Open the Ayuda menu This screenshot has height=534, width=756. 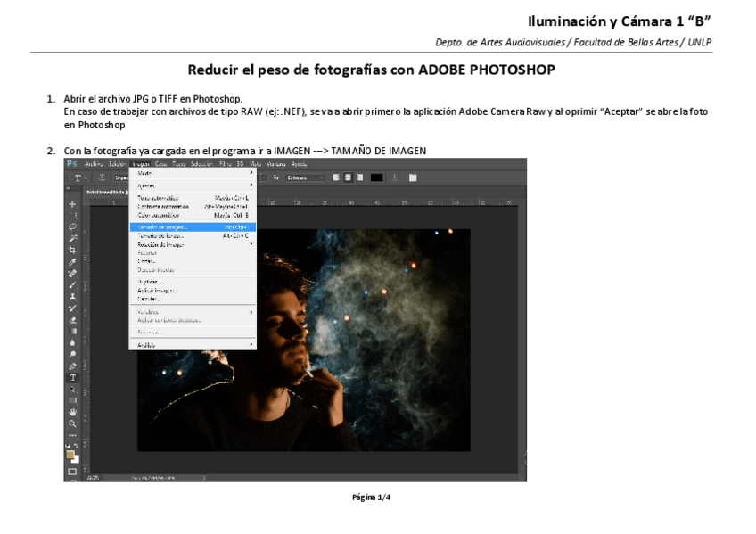coord(300,164)
